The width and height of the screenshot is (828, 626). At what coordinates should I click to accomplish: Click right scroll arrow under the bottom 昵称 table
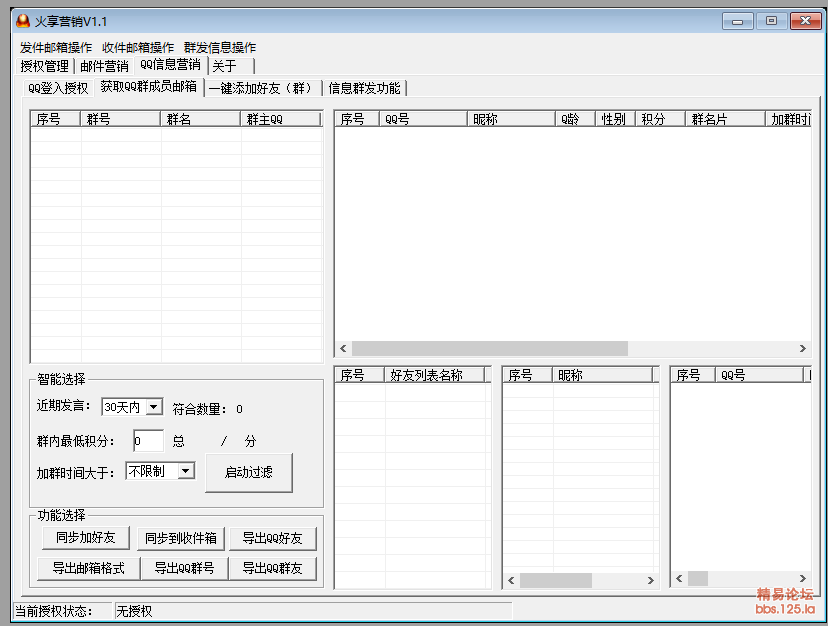coord(651,580)
